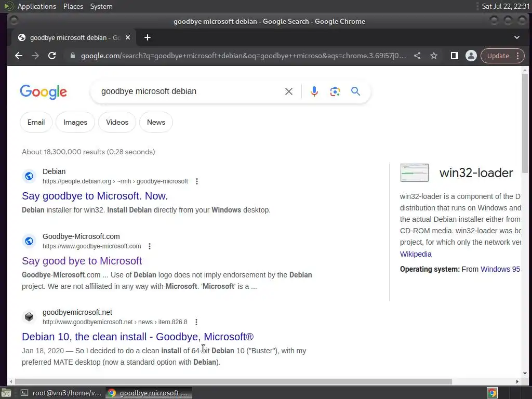Open the Chrome profile avatar

pos(471,56)
